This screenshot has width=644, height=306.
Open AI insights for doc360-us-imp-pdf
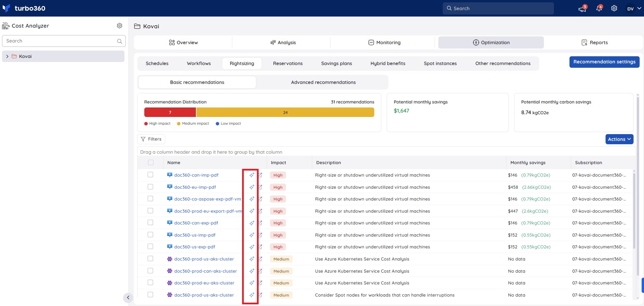point(252,235)
